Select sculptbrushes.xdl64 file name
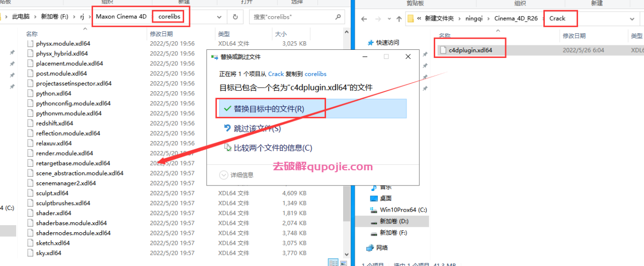The image size is (644, 266). [x=63, y=203]
